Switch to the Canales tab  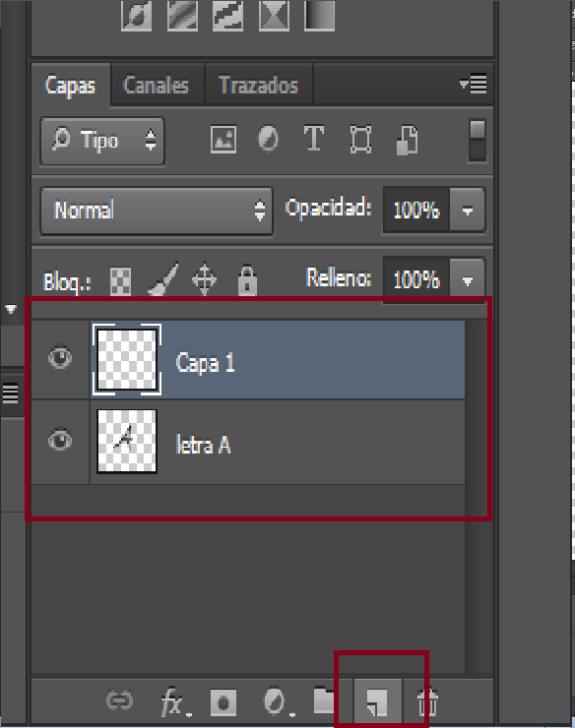pos(157,85)
